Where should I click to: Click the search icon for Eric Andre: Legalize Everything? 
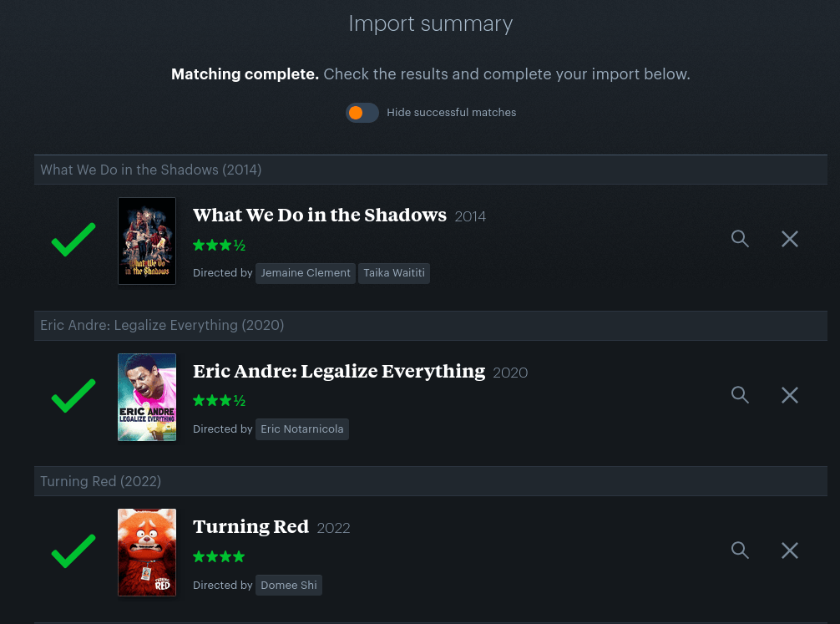(x=740, y=394)
